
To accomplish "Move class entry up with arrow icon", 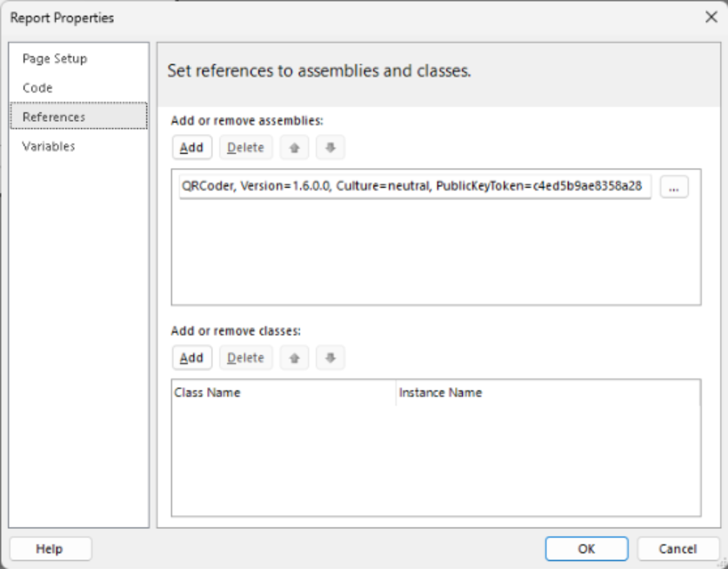I will point(294,358).
